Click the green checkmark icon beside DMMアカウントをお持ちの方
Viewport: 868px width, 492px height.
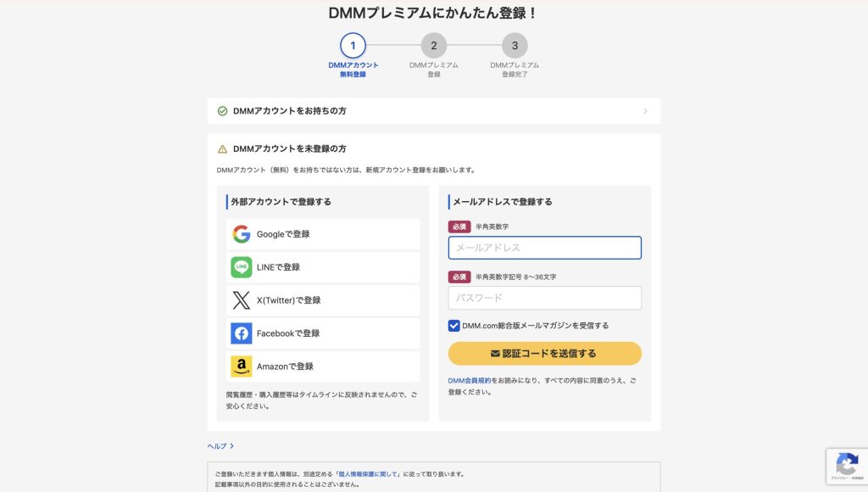223,111
